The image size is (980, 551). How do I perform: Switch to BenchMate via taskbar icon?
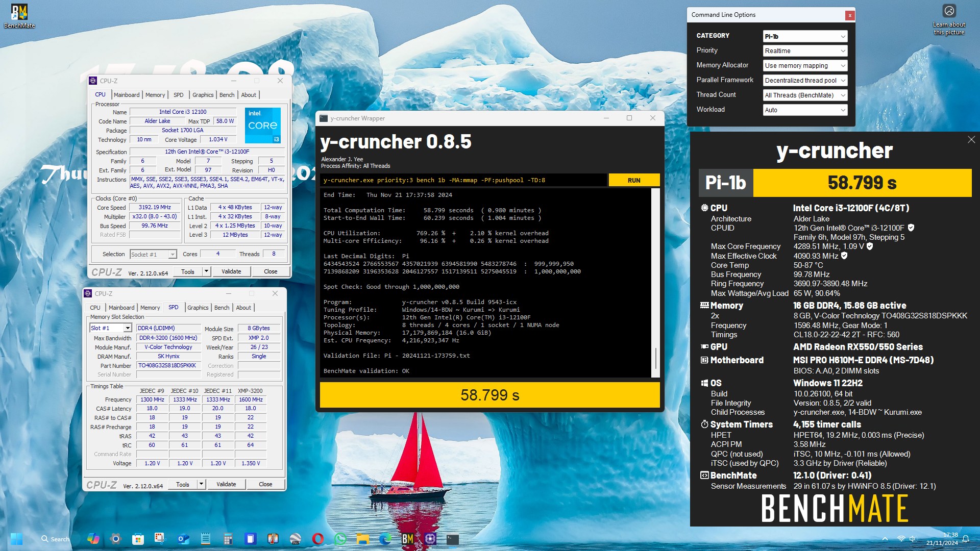407,539
